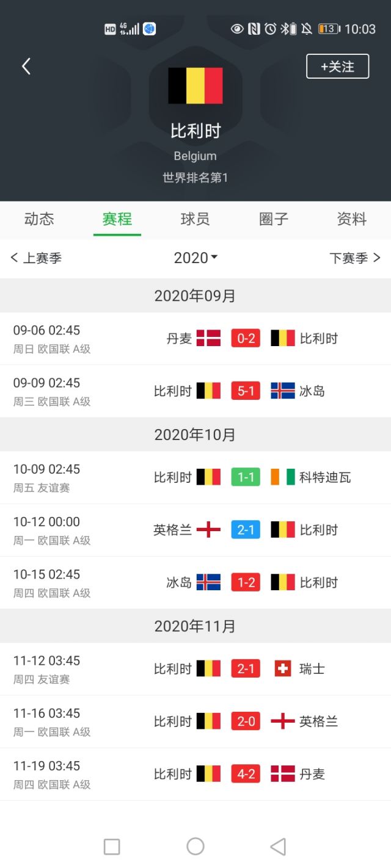Tap the circular home navigation button
Screen dimensions: 391x868
[x=195, y=847]
